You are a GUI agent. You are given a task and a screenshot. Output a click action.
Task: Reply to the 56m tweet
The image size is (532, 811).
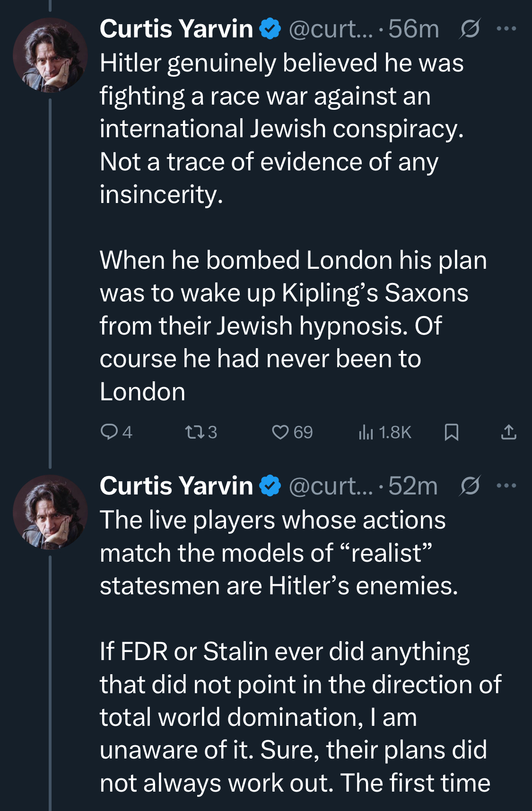coord(110,432)
